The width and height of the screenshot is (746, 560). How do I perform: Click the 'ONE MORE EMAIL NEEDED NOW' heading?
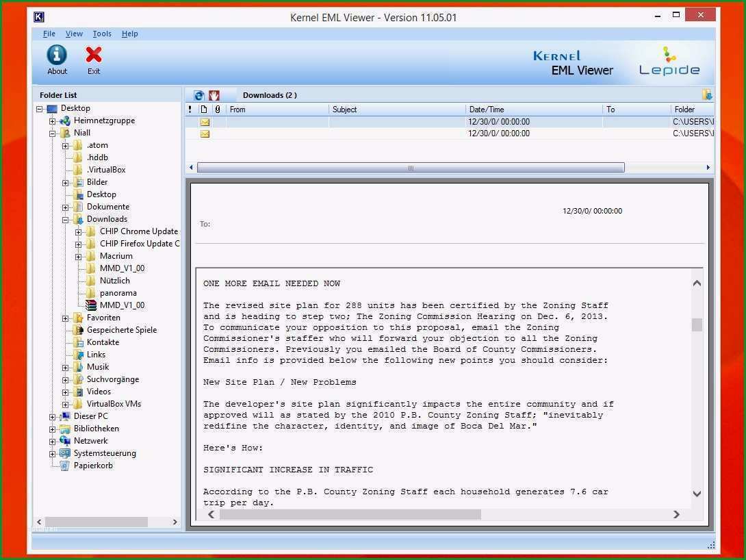click(x=272, y=283)
